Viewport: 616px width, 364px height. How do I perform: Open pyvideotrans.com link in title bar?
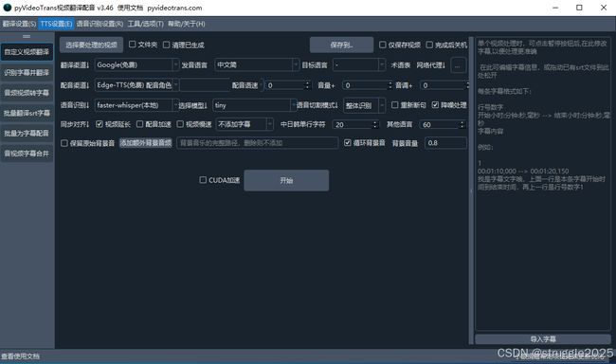click(174, 8)
